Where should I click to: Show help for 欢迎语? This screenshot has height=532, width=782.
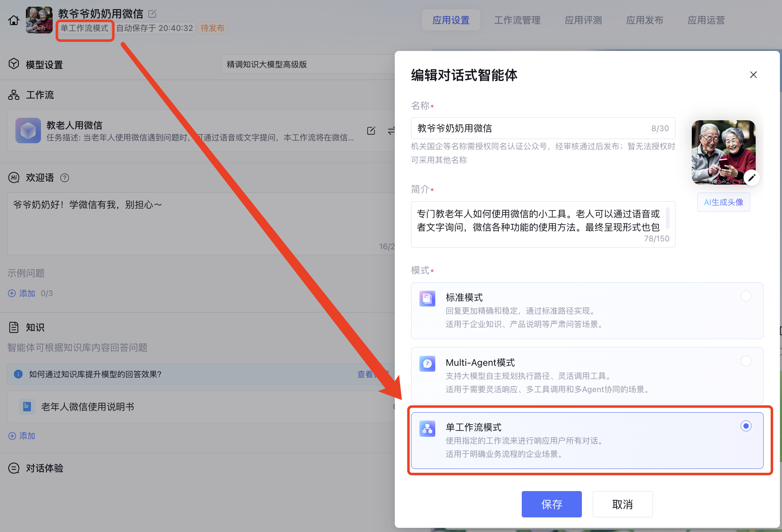click(x=65, y=178)
